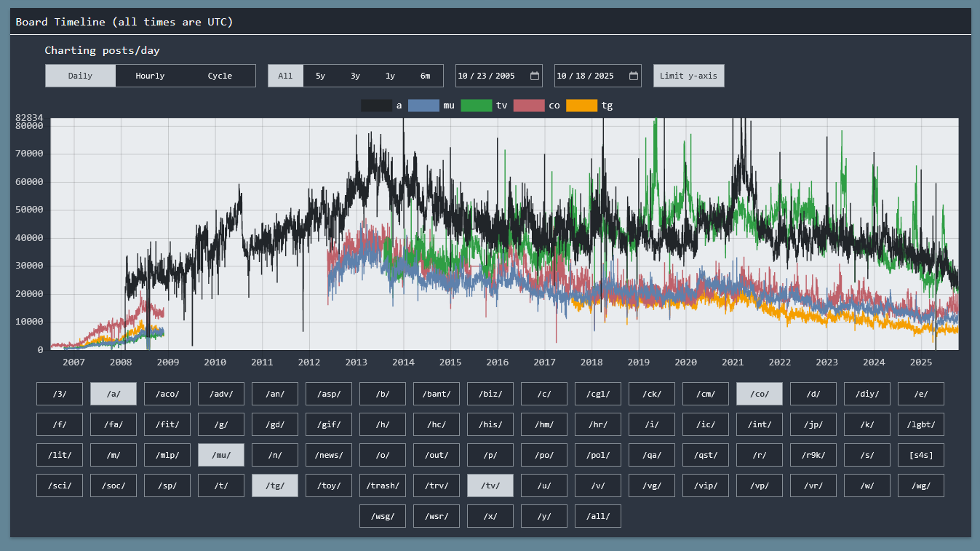Add the /v/ board to chart

(598, 485)
